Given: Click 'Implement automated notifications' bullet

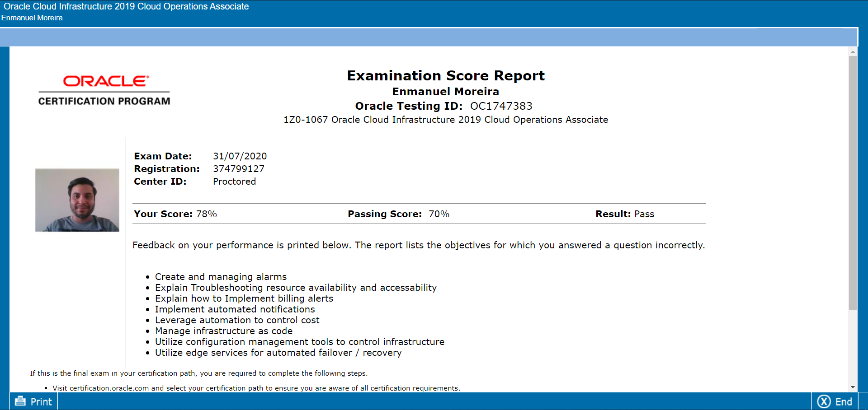Looking at the screenshot, I should [x=235, y=309].
